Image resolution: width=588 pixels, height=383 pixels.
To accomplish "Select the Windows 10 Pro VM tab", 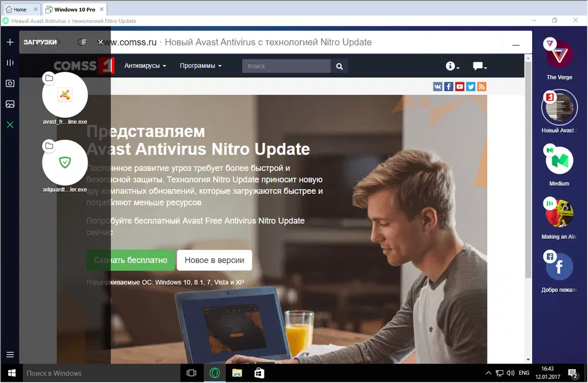I will [x=75, y=9].
